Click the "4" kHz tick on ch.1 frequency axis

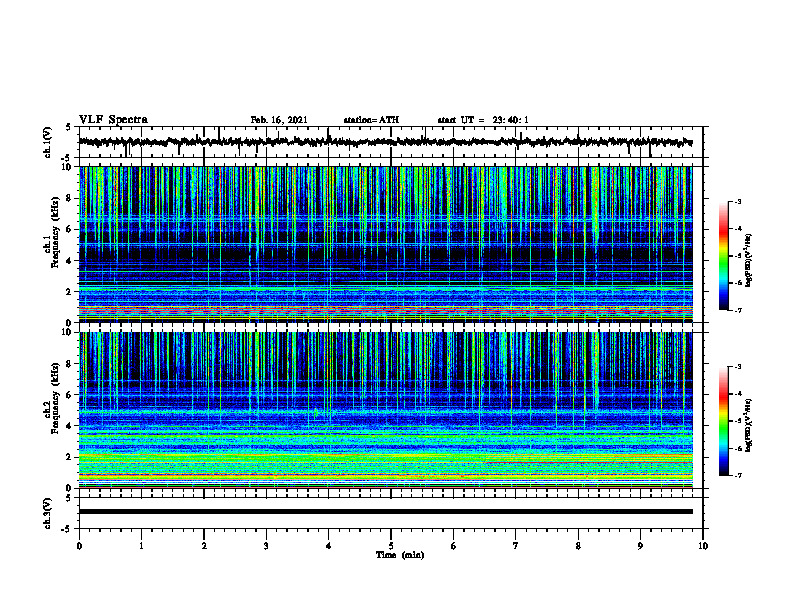[70, 261]
